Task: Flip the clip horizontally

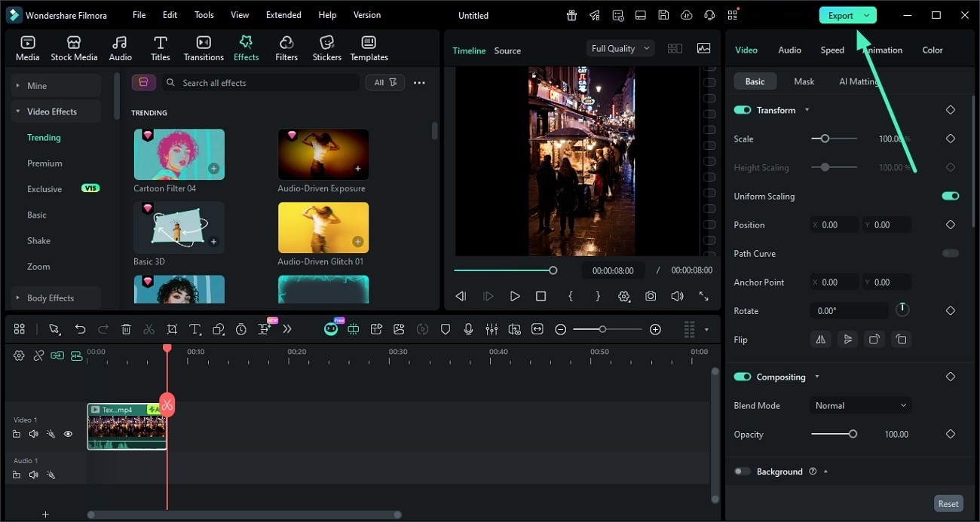Action: 820,340
